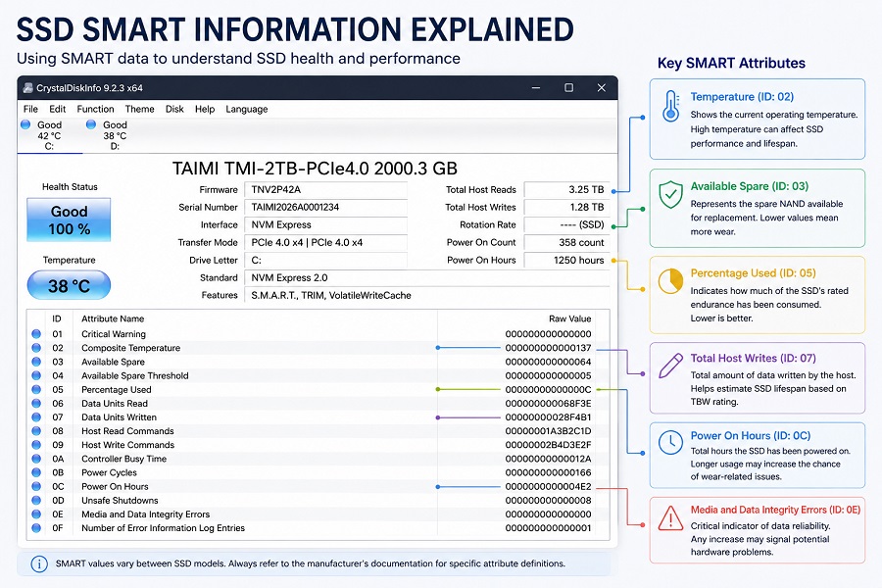Click the status dot for Number of Error Information Log Entries
Image resolution: width=882 pixels, height=588 pixels.
[x=36, y=528]
